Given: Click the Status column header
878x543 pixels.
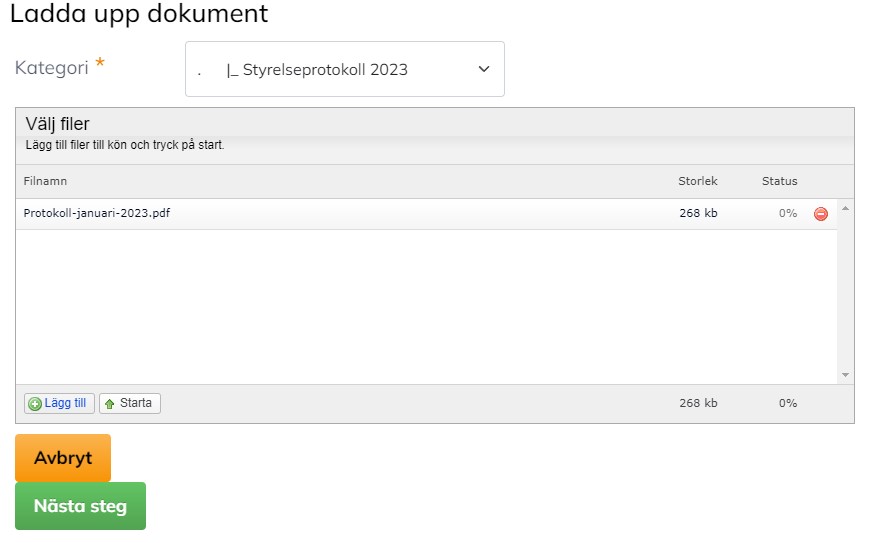Looking at the screenshot, I should (x=779, y=181).
